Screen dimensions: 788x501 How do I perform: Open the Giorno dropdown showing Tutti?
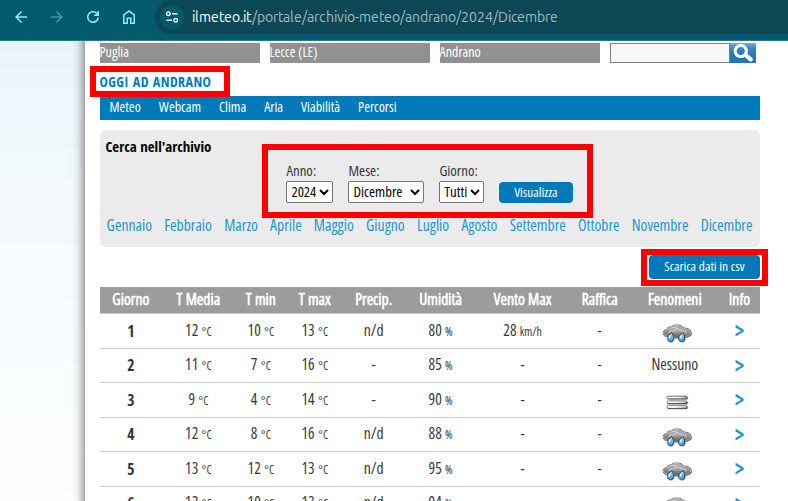pyautogui.click(x=461, y=192)
